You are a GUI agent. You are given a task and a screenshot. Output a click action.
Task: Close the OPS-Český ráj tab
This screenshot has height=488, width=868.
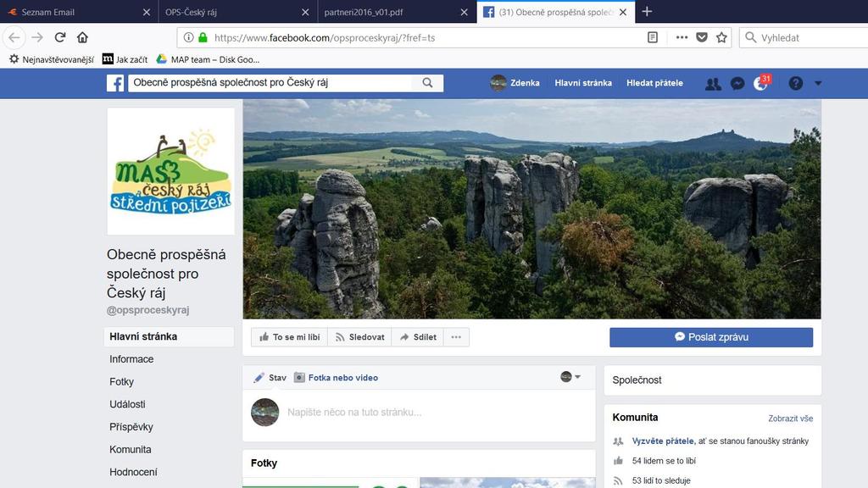(305, 12)
